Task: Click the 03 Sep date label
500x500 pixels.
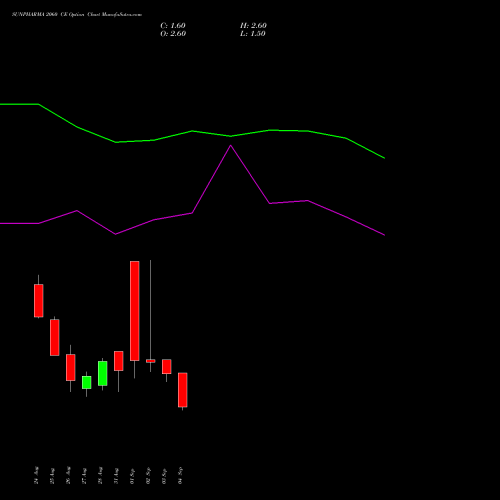Action: 164,476
